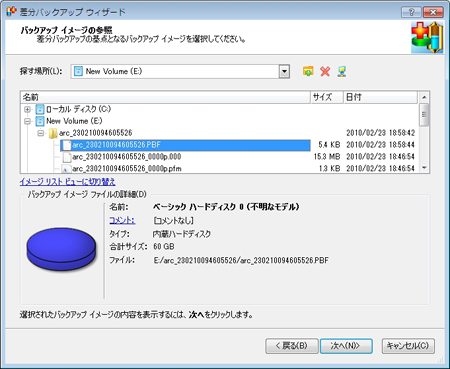Image resolution: width=450 pixels, height=369 pixels.
Task: Click the 15.3 MB size value
Action: [x=327, y=157]
